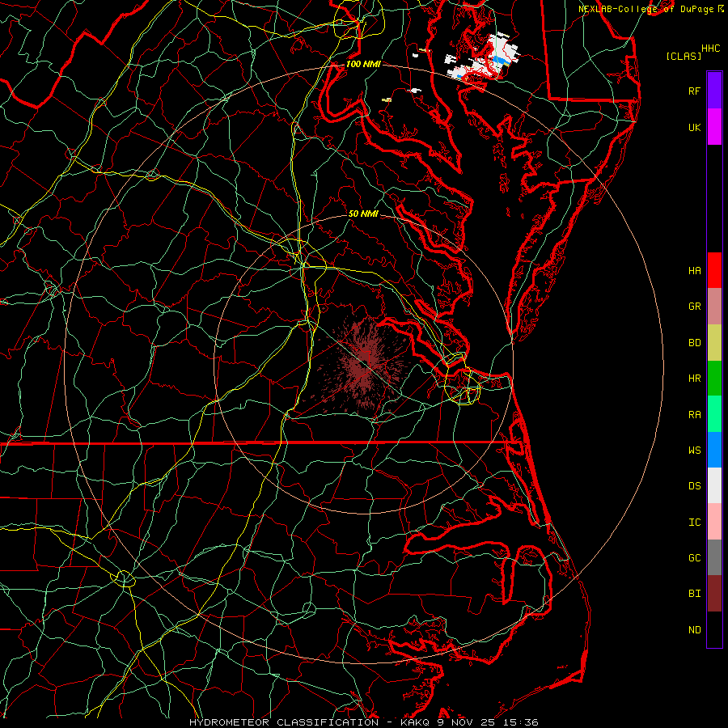Image resolution: width=728 pixels, height=728 pixels.
Task: Click the ND legend label
Action: (x=694, y=630)
